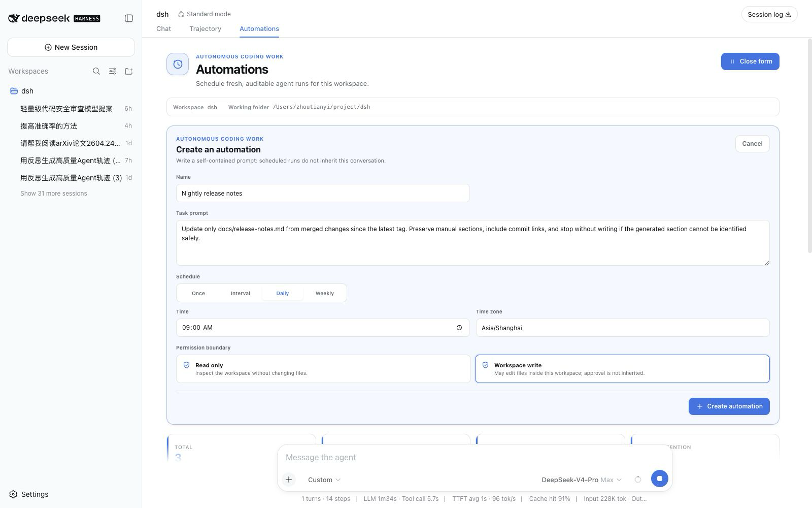Viewport: 812px width, 508px height.
Task: Switch to the Chat tab
Action: tap(163, 29)
